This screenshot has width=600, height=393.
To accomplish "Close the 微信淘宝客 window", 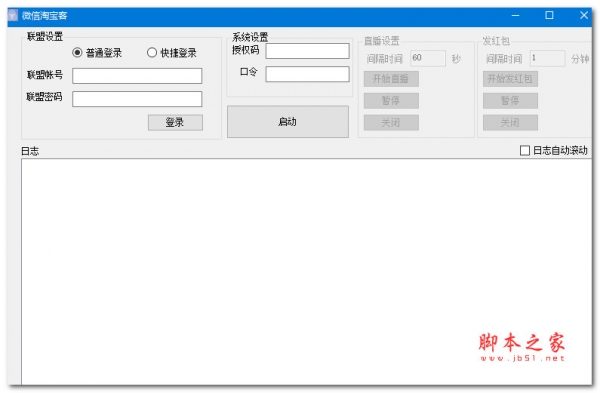I will click(x=584, y=15).
